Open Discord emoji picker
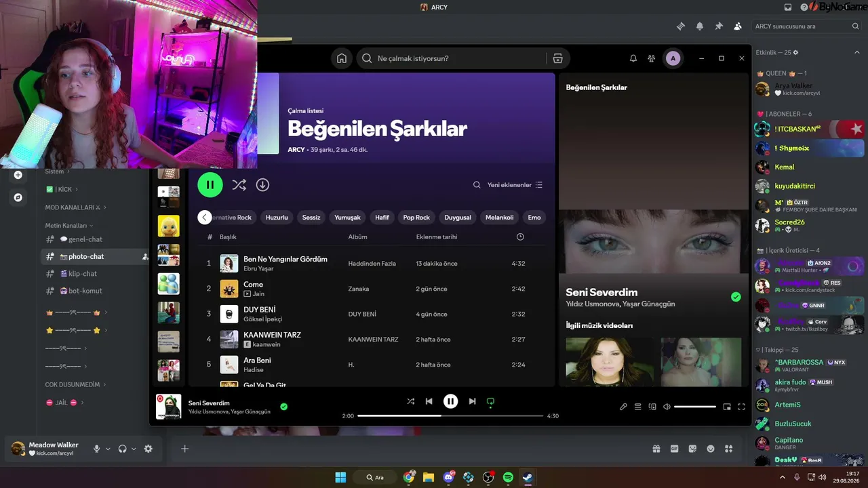The height and width of the screenshot is (488, 868). pyautogui.click(x=711, y=449)
